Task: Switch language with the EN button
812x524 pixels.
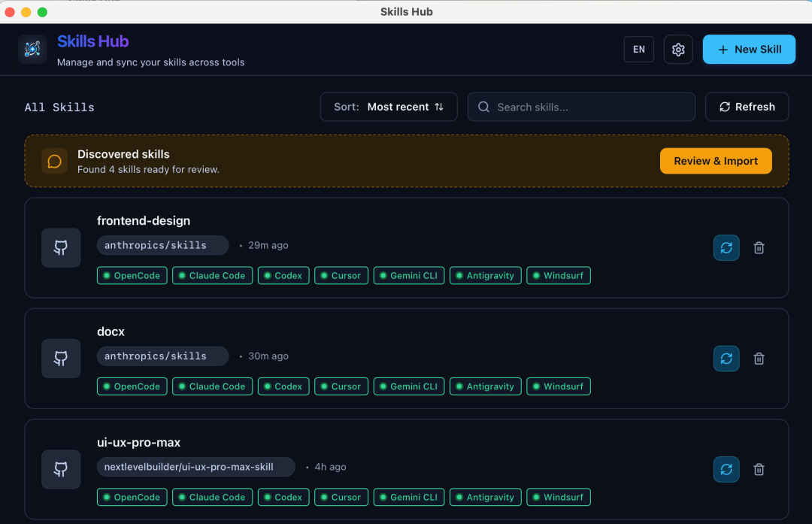Action: pyautogui.click(x=638, y=49)
